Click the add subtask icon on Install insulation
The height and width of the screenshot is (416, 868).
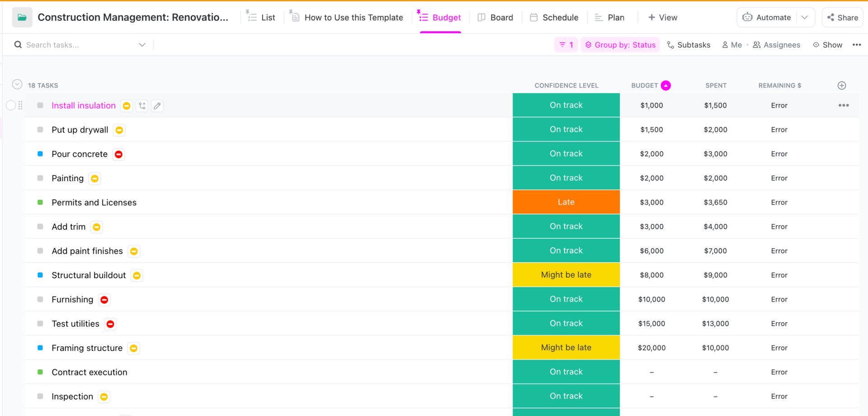(142, 106)
